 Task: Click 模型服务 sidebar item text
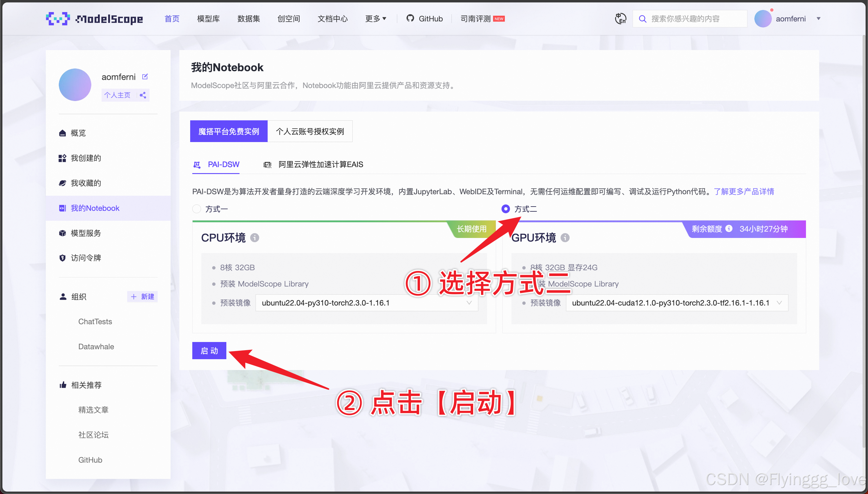pos(86,233)
